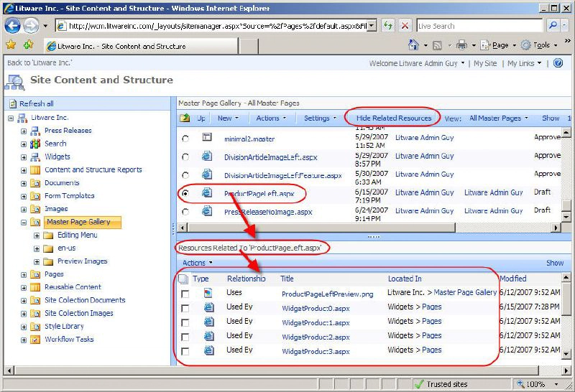
Task: Select the PressReleaseNoImage.aspx radio button
Action: pyautogui.click(x=185, y=212)
